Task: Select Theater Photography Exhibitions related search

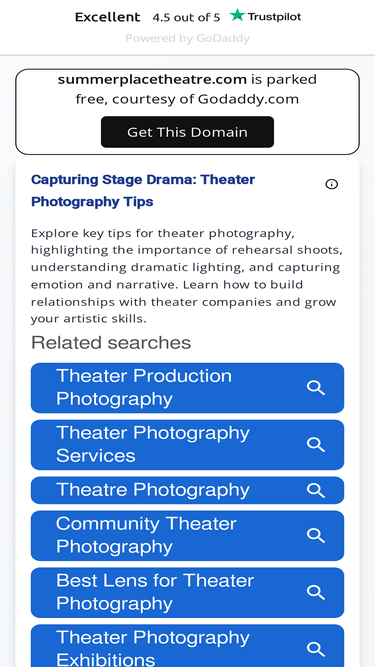Action: (188, 646)
